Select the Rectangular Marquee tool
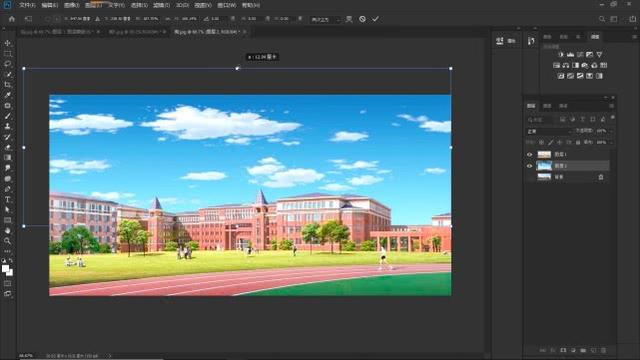This screenshot has height=360, width=640. click(x=7, y=53)
